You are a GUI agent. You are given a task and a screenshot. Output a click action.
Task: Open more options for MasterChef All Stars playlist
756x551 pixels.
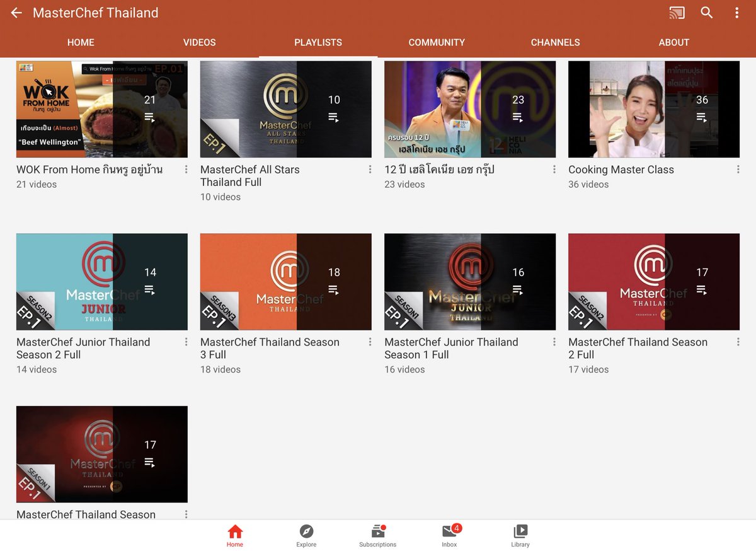pos(370,170)
